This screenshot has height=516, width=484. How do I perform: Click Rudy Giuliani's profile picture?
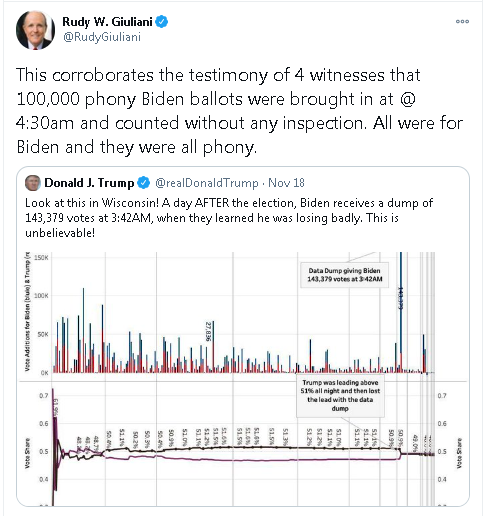pyautogui.click(x=35, y=30)
